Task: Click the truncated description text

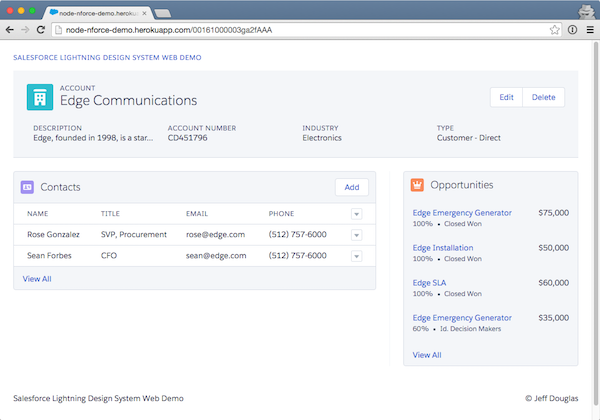Action: tap(93, 138)
